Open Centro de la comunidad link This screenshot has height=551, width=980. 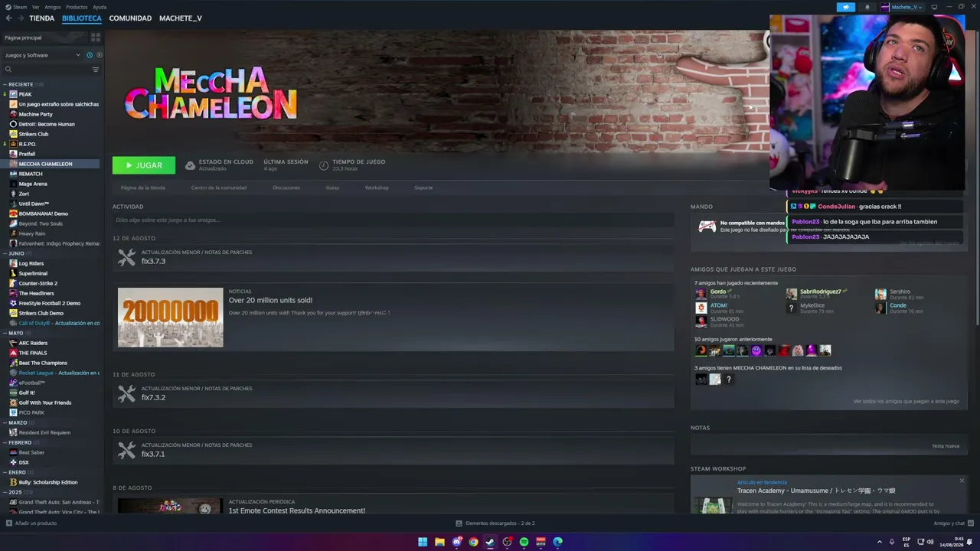point(219,187)
